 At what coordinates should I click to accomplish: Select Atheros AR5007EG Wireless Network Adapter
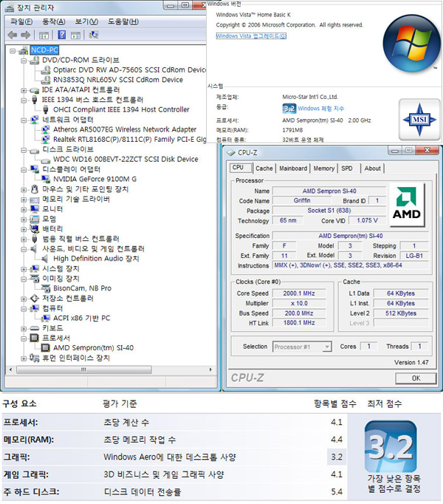pos(125,129)
